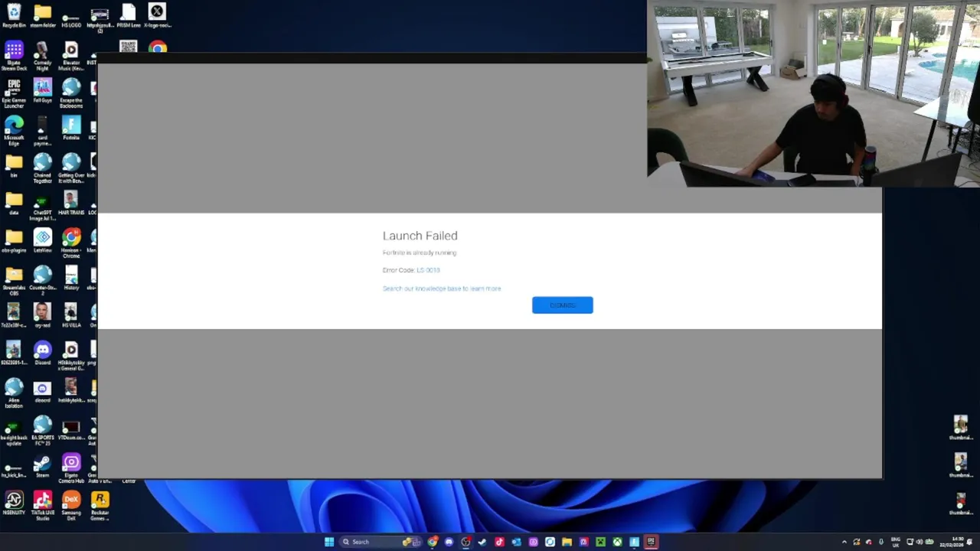Open the Streamlabs OBS folder
The height and width of the screenshot is (551, 980).
pos(14,281)
